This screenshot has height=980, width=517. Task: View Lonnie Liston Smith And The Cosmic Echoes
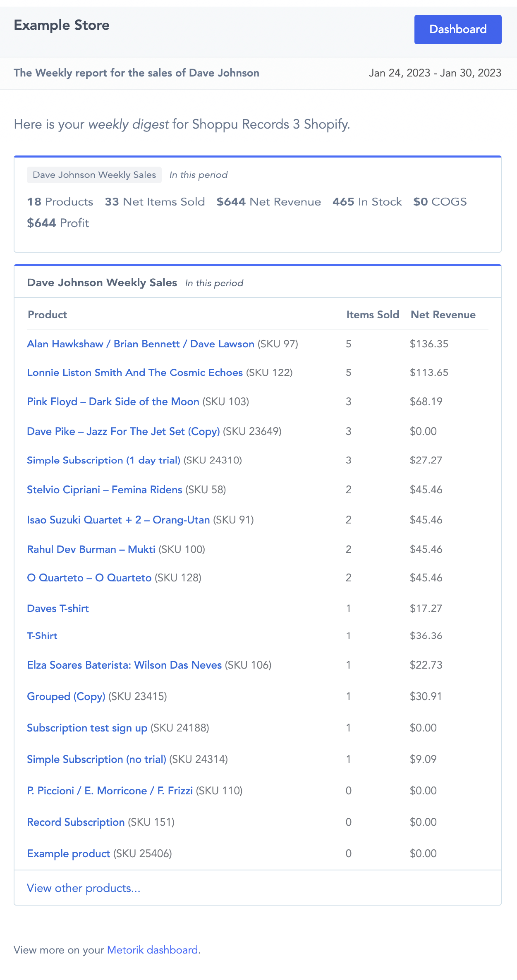click(x=135, y=373)
